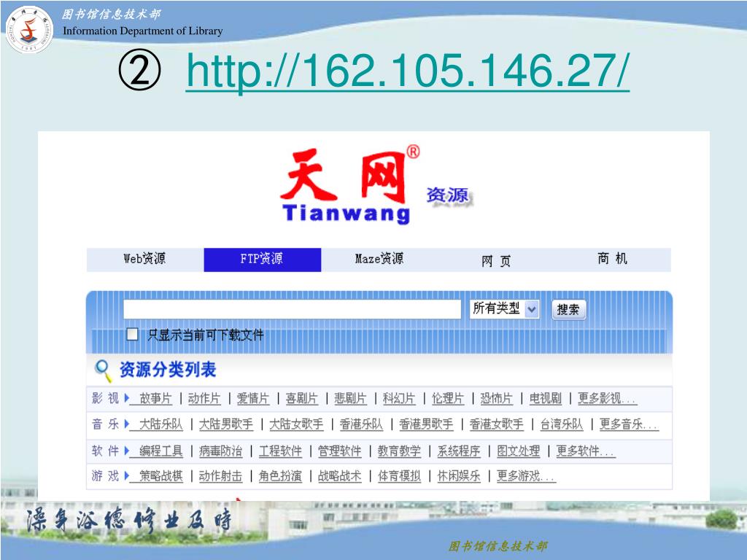Open the 图文处理 link
747x560 pixels.
(519, 451)
